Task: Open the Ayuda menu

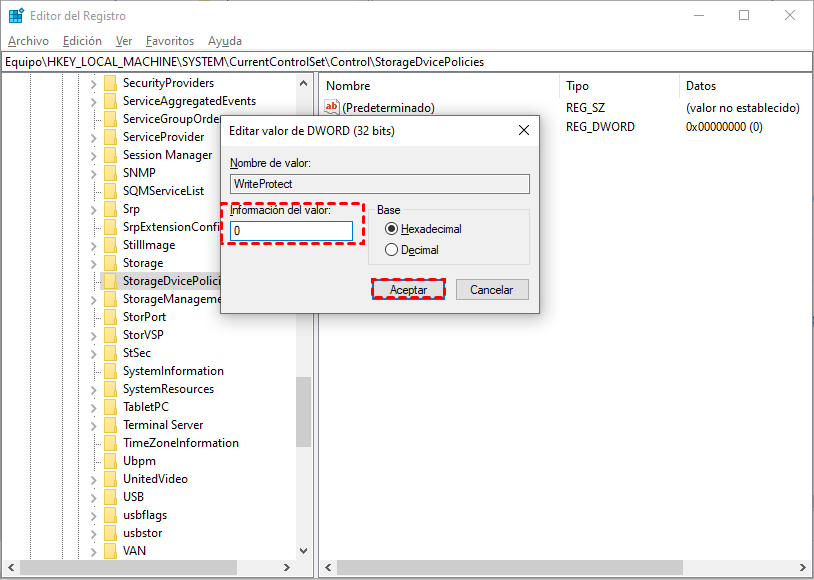Action: (x=225, y=41)
